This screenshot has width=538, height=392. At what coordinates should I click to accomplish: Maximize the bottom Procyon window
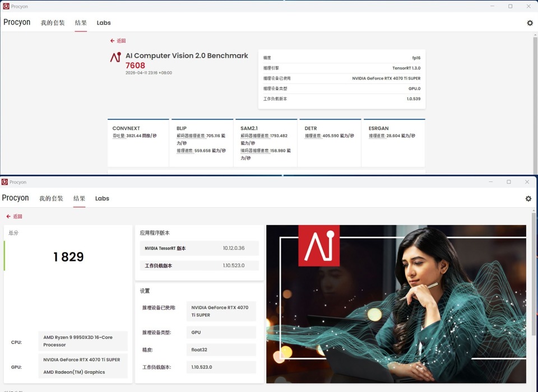(509, 182)
